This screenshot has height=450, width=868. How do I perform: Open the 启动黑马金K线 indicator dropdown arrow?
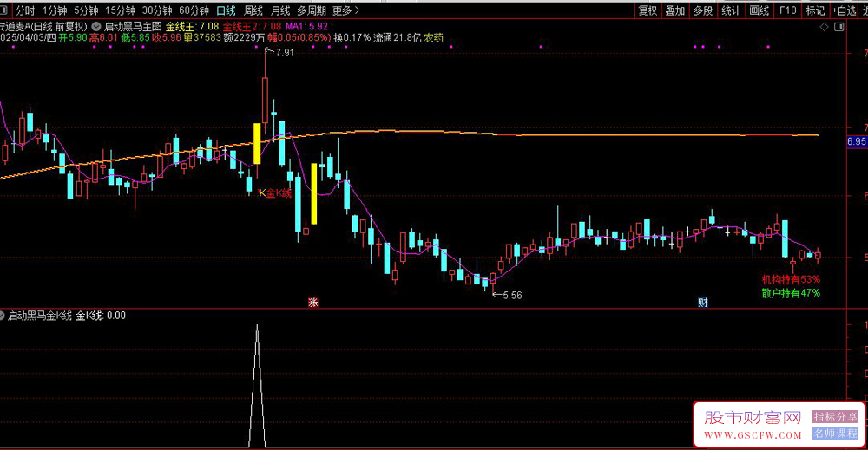[x=3, y=316]
